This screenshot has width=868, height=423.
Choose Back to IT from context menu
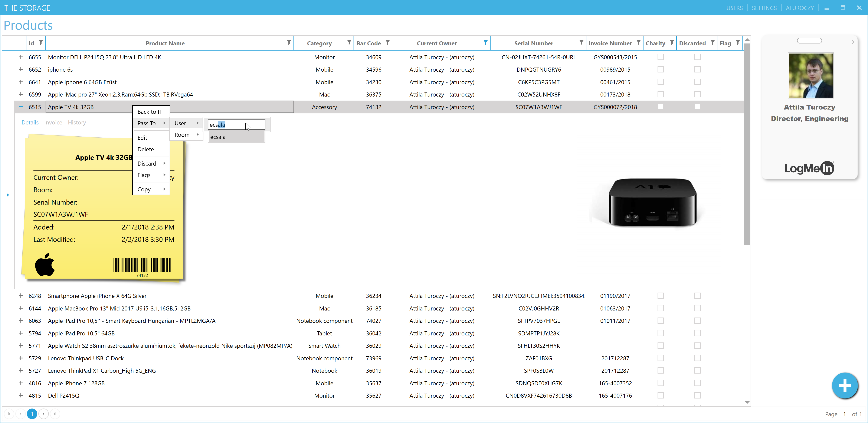(x=150, y=112)
